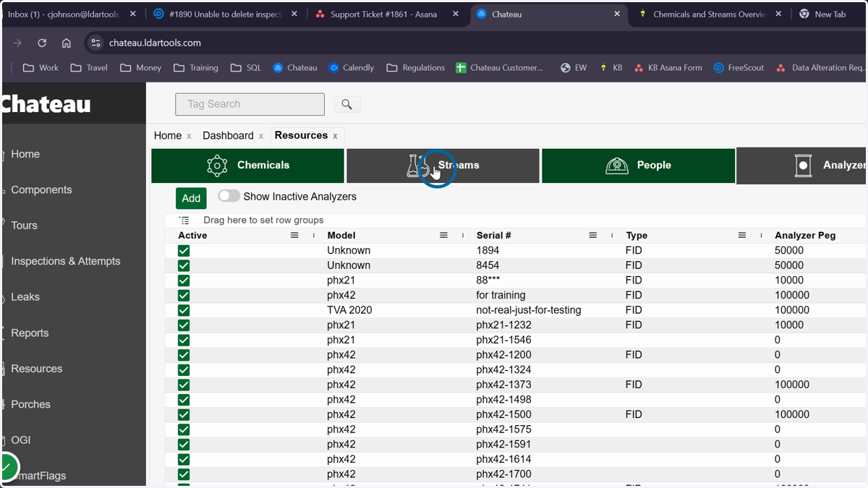This screenshot has width=868, height=488.
Task: Open the Chateau bookmark
Action: [294, 67]
